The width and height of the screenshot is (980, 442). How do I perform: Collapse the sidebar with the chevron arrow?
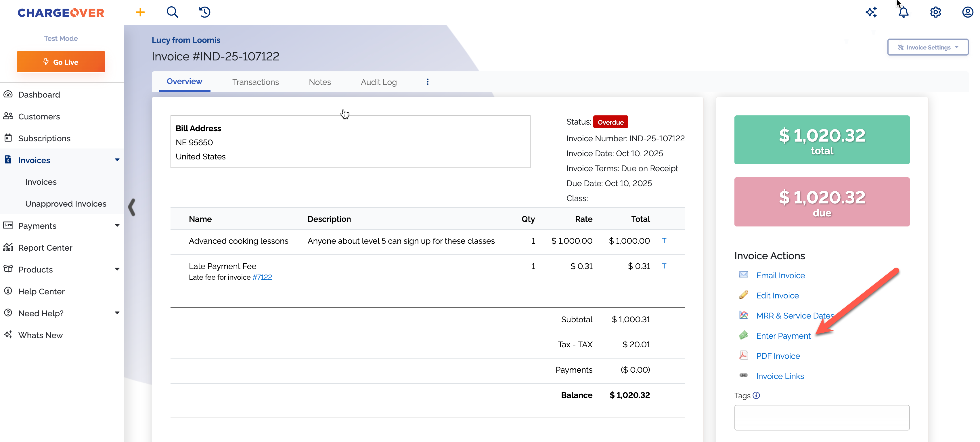(x=132, y=207)
